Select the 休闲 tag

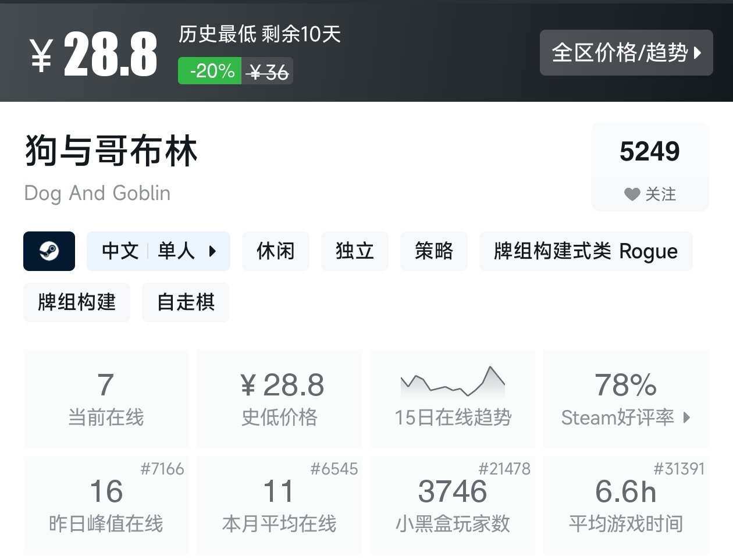click(276, 251)
